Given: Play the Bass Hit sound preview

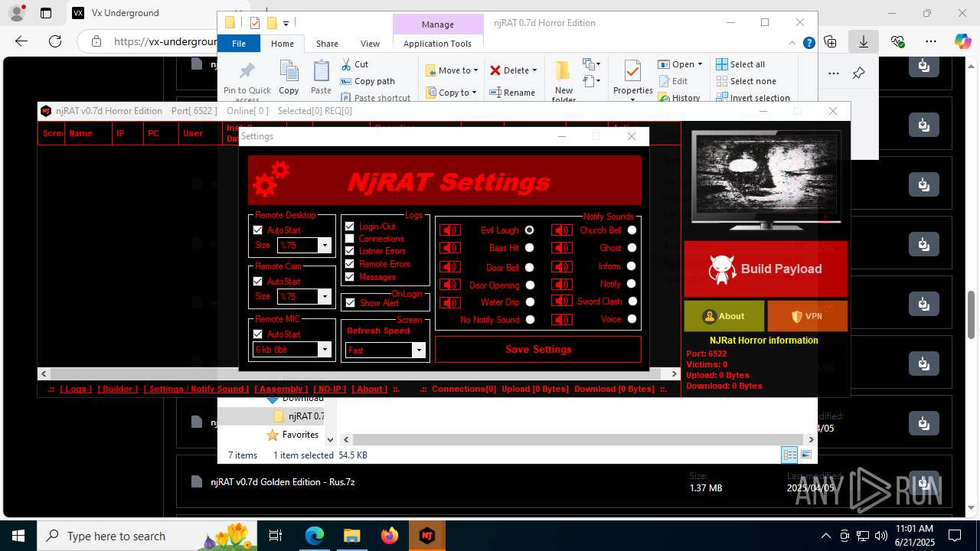Looking at the screenshot, I should pyautogui.click(x=450, y=248).
